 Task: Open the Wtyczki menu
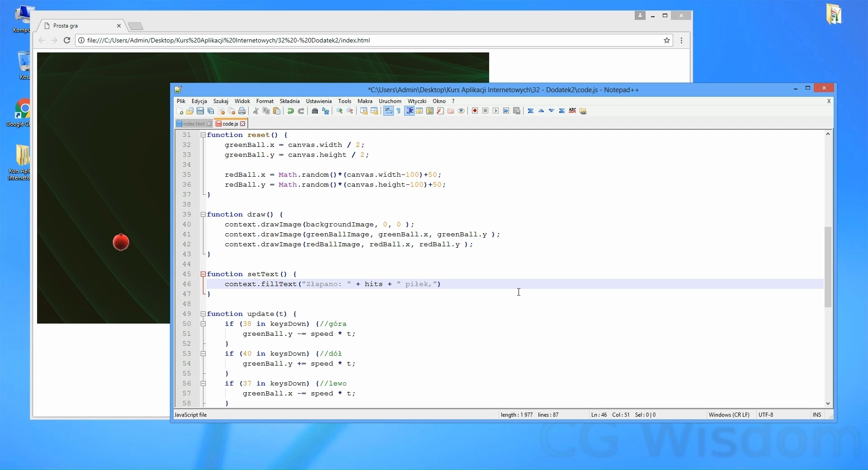pyautogui.click(x=417, y=101)
